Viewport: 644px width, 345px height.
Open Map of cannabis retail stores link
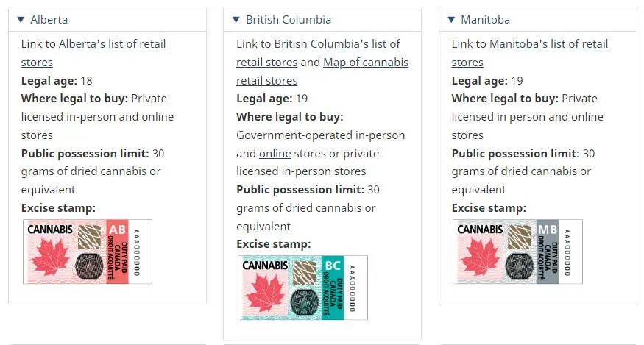click(322, 71)
